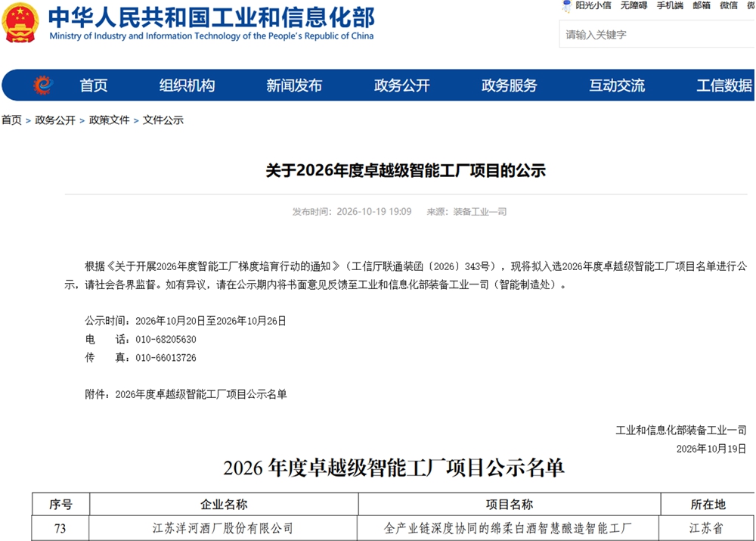
Task: Open the 无障碍 accessibility link
Action: [634, 5]
